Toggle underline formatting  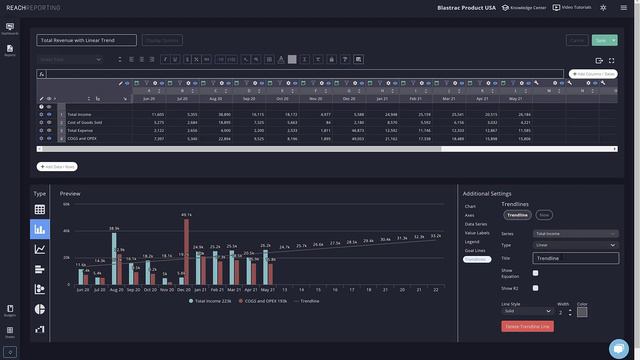point(175,60)
